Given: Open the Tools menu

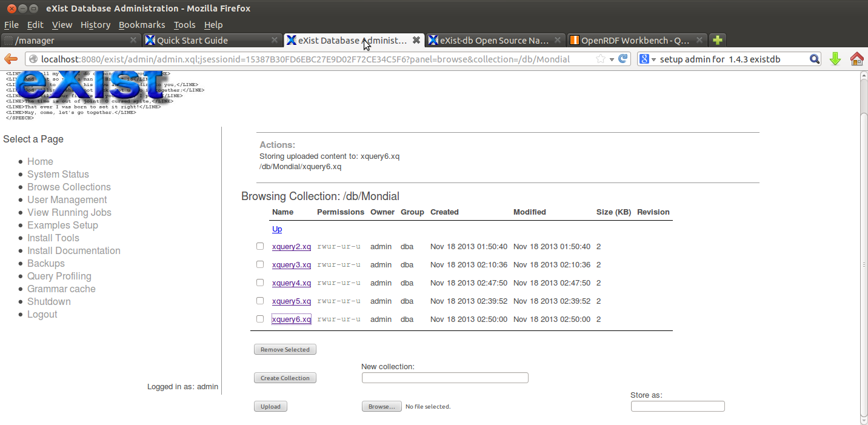Looking at the screenshot, I should coord(184,25).
